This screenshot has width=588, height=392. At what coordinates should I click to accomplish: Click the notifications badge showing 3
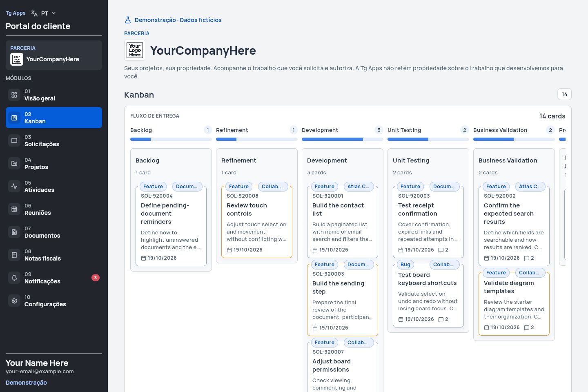(x=96, y=278)
